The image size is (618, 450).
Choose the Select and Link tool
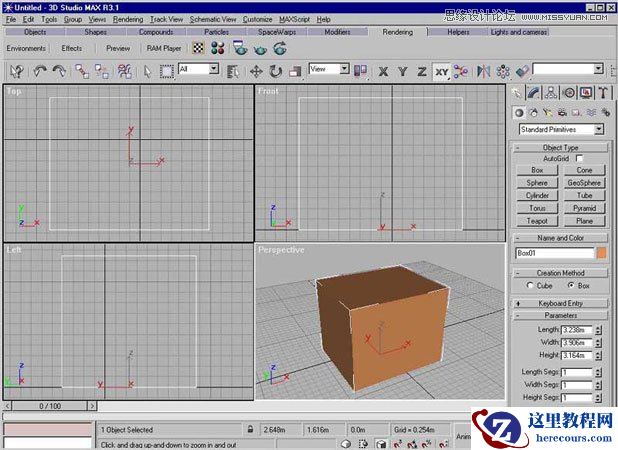click(x=82, y=71)
